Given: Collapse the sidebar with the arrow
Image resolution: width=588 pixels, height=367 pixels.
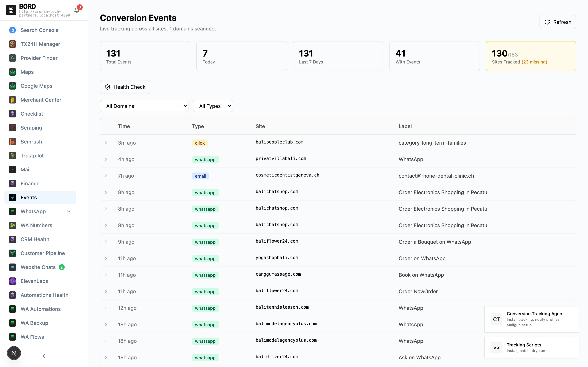Looking at the screenshot, I should (44, 356).
